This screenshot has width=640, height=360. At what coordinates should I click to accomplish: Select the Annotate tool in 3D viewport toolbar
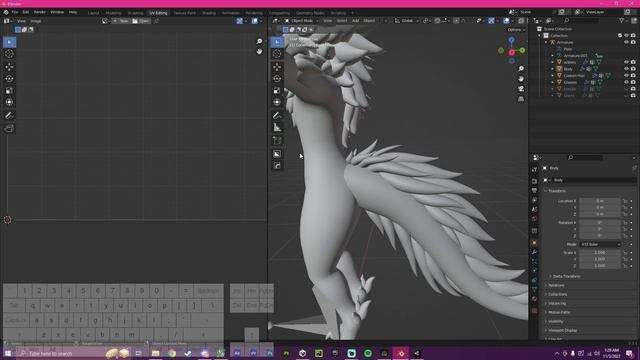277,116
